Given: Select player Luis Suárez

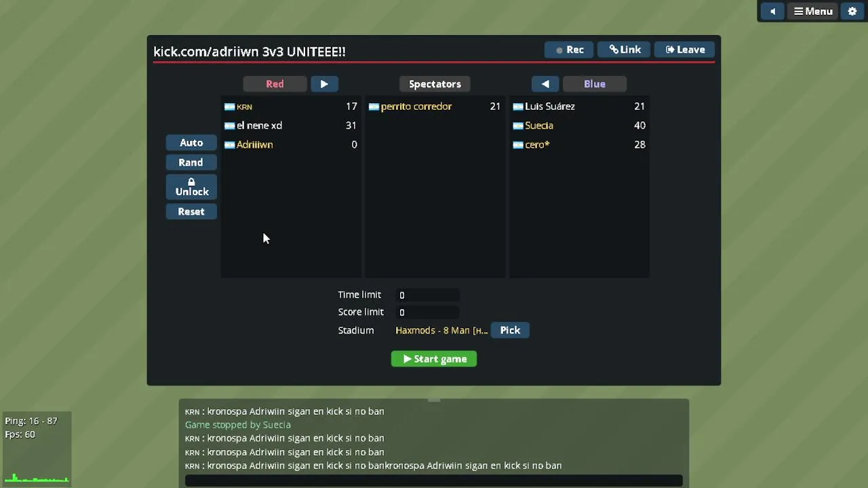Looking at the screenshot, I should [579, 106].
